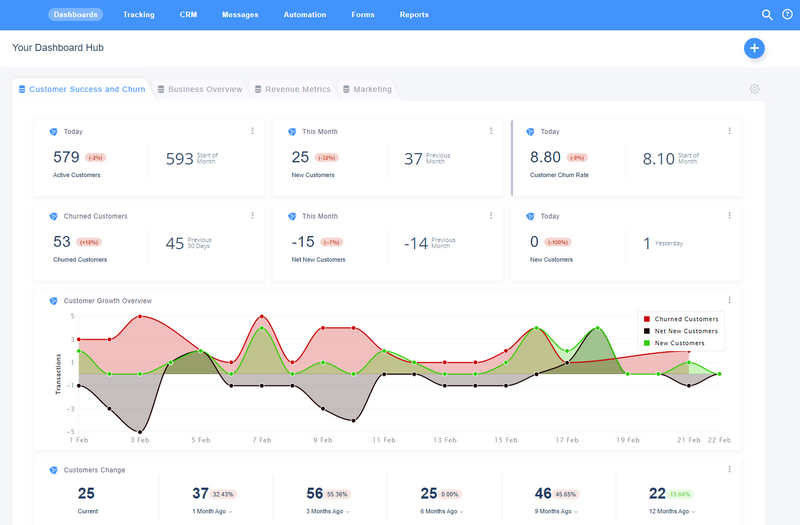Open the CRM menu
This screenshot has width=800, height=525.
188,15
